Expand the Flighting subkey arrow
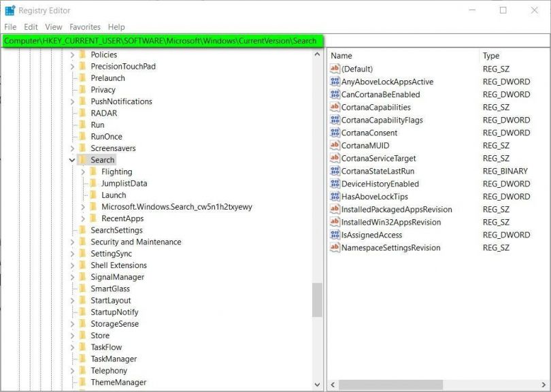The image size is (551, 392). tap(83, 171)
